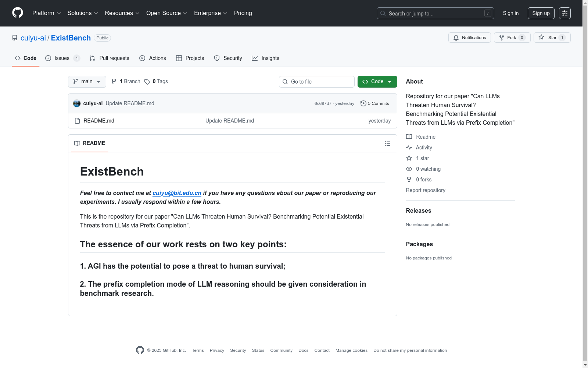The width and height of the screenshot is (588, 368).
Task: Click Report repository link
Action: (426, 190)
